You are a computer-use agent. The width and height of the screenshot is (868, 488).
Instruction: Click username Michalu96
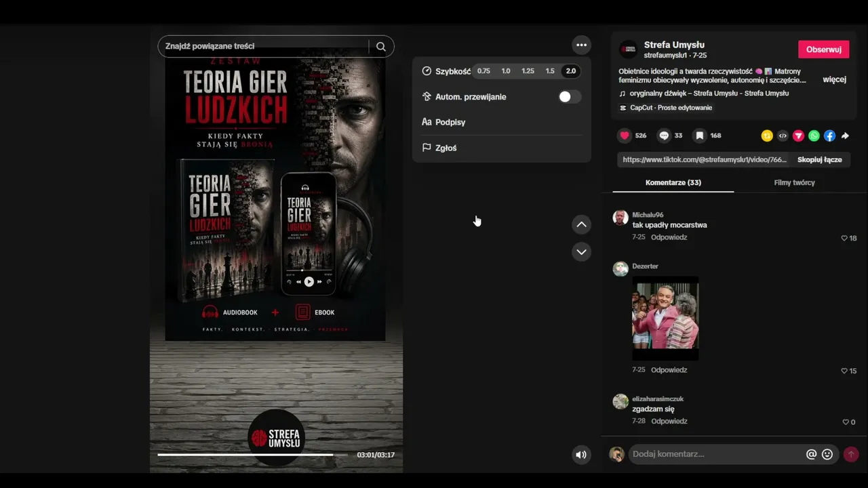(x=648, y=215)
